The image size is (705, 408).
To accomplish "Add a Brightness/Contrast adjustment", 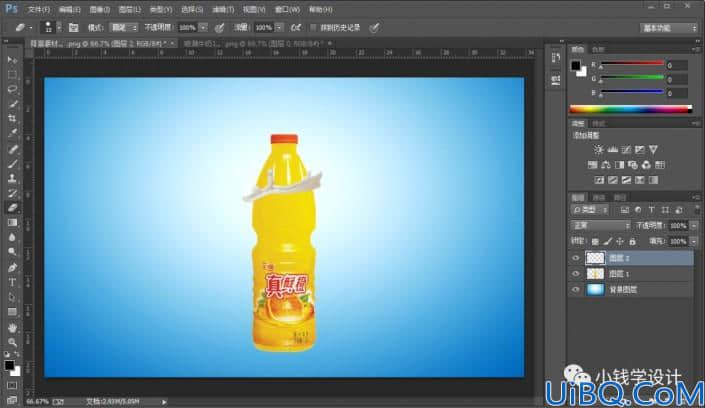I will [598, 149].
